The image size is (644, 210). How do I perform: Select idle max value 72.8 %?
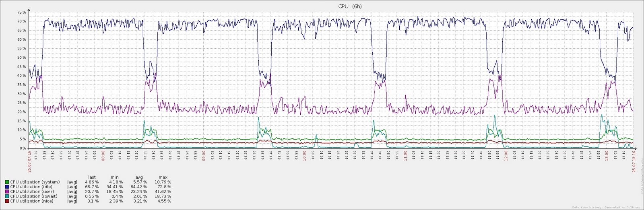tap(164, 187)
